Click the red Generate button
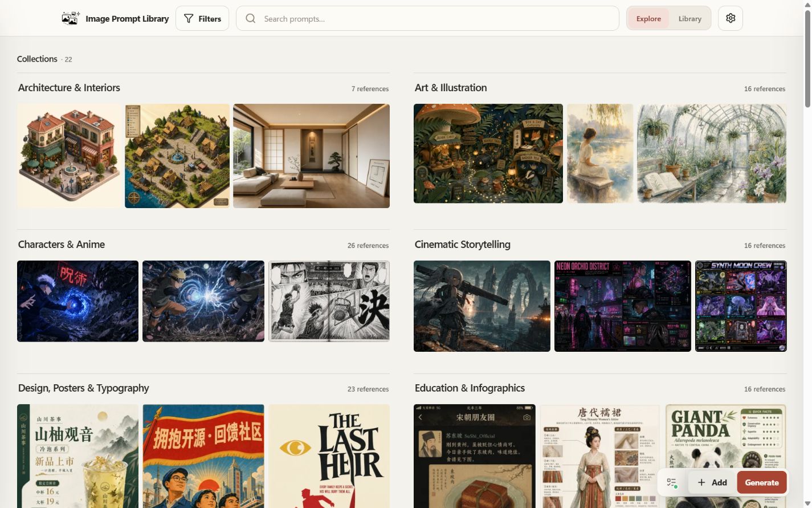The height and width of the screenshot is (508, 812). click(762, 482)
